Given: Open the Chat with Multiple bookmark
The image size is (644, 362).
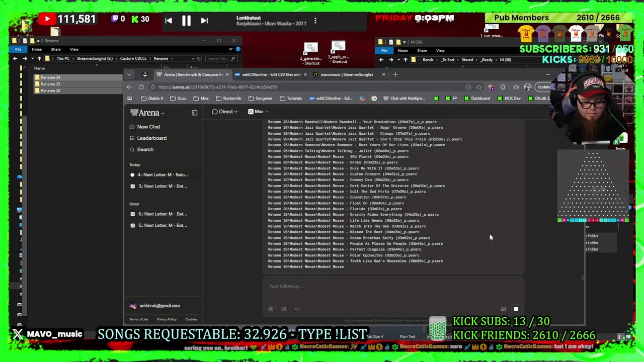Looking at the screenshot, I should (404, 99).
